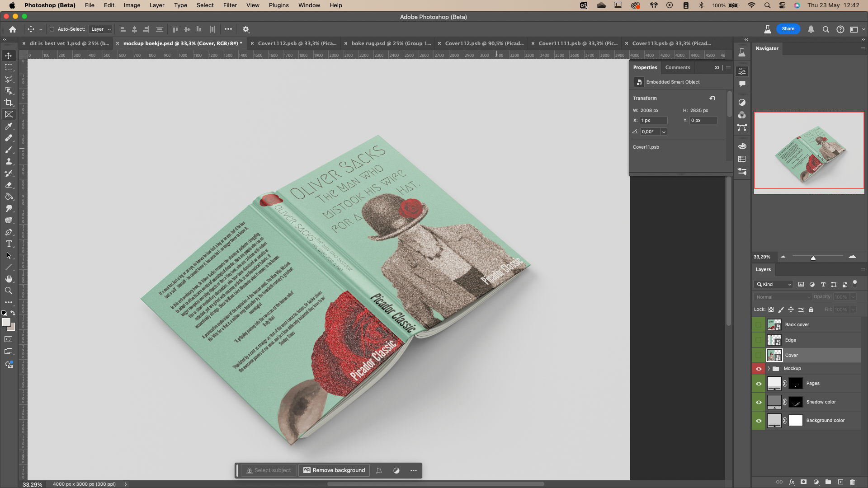Click the X position input field
The image size is (868, 488).
653,121
